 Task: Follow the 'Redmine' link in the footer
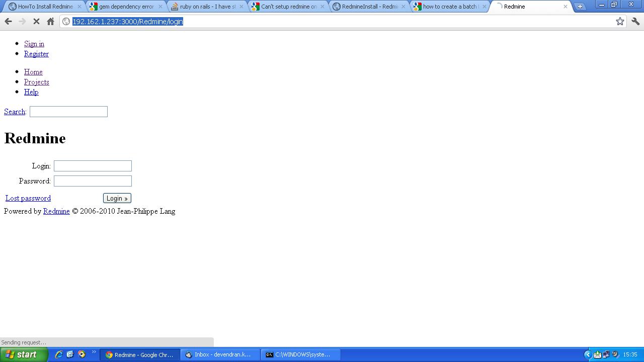coord(56,211)
